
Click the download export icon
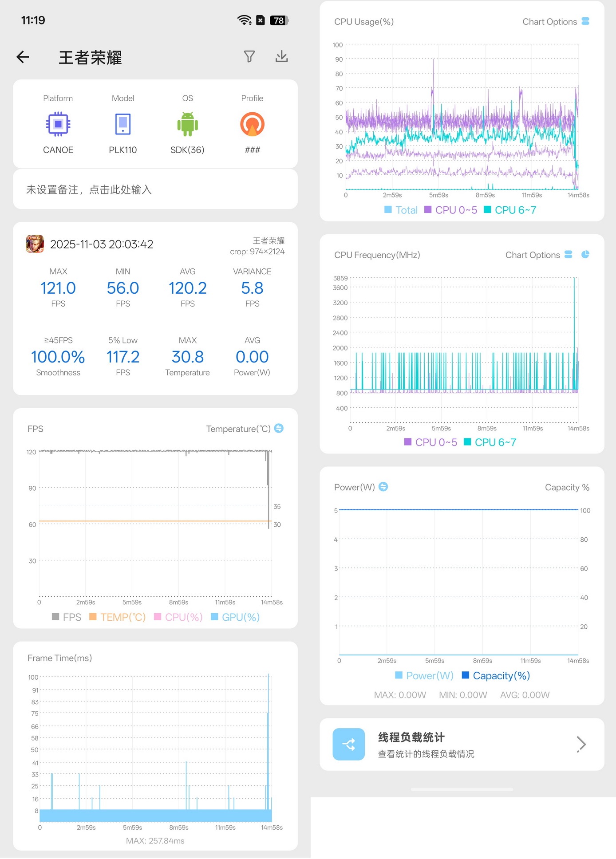tap(281, 56)
